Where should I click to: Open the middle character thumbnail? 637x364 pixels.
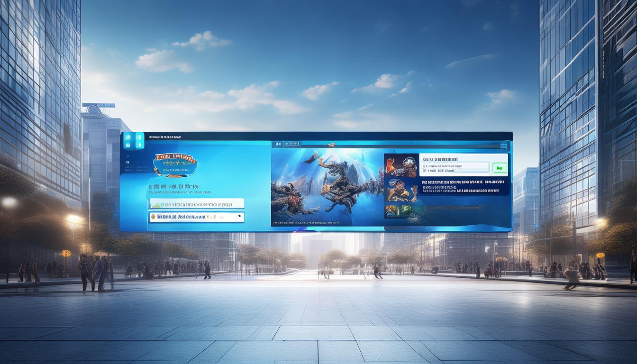click(x=400, y=191)
